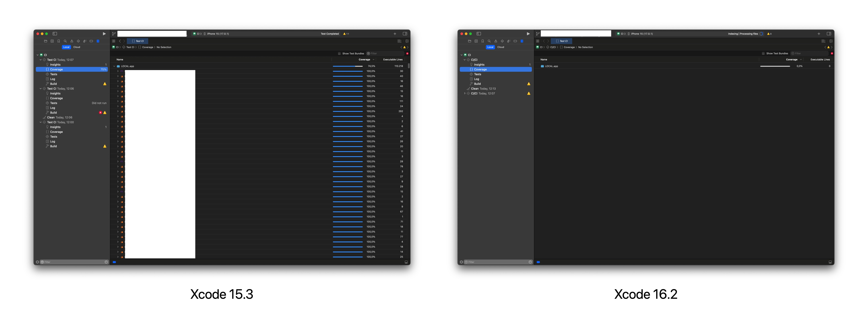This screenshot has height=323, width=868.
Task: Select the Cloud tab in the Xcode 15.3 window
Action: [x=77, y=47]
